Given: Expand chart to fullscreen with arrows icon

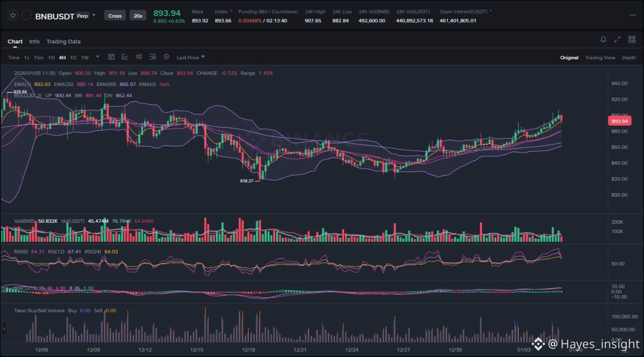Looking at the screenshot, I should click(618, 40).
